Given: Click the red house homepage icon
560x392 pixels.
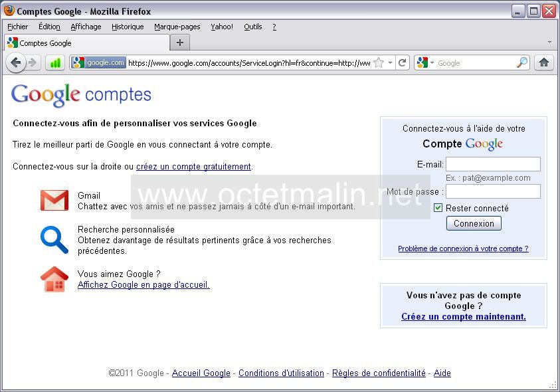Looking at the screenshot, I should [54, 280].
